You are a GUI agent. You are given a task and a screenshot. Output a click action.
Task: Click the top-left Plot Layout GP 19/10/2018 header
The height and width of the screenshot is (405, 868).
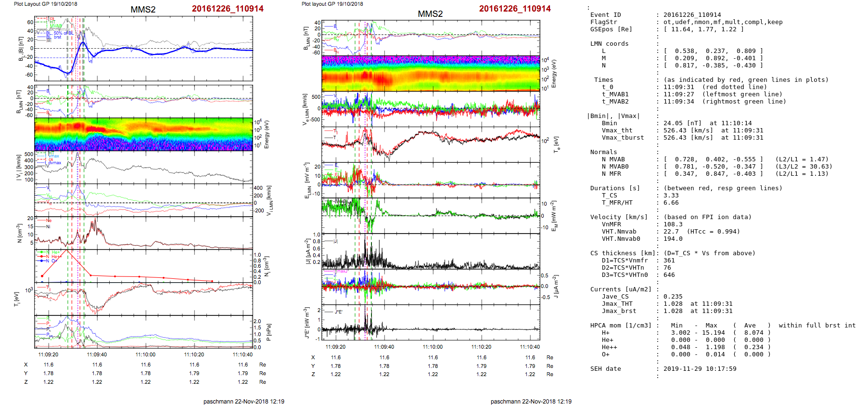45,4
